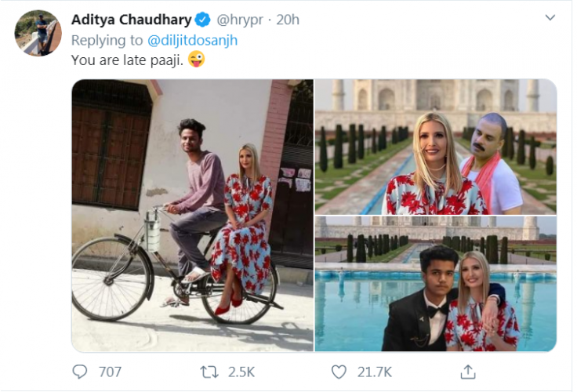This screenshot has height=392, width=577.
Task: Open the share icon menu
Action: click(x=468, y=372)
